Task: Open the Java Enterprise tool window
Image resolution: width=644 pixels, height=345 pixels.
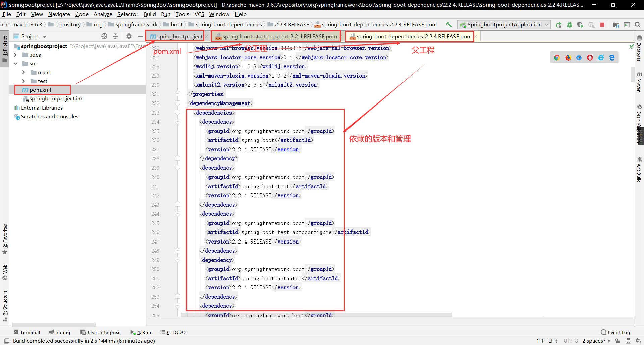Action: pyautogui.click(x=100, y=332)
